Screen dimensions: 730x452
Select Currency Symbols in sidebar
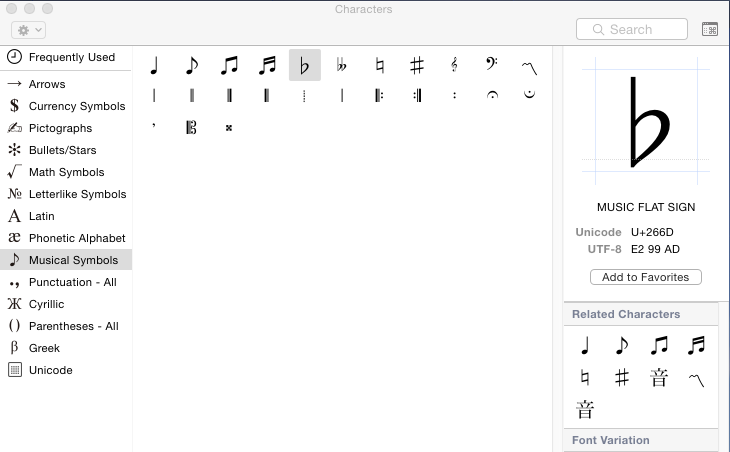(x=77, y=106)
